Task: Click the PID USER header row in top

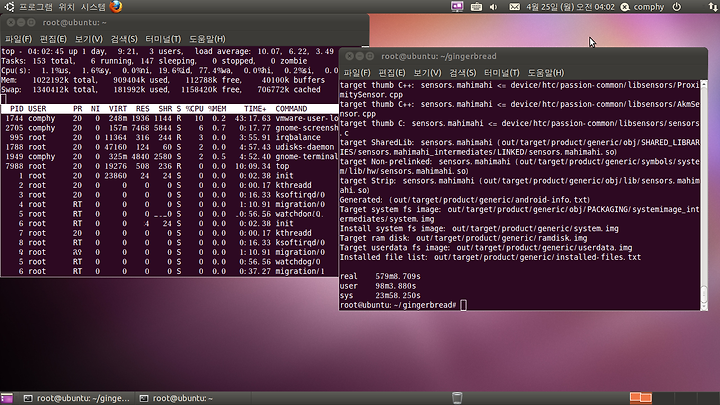Action: click(169, 109)
